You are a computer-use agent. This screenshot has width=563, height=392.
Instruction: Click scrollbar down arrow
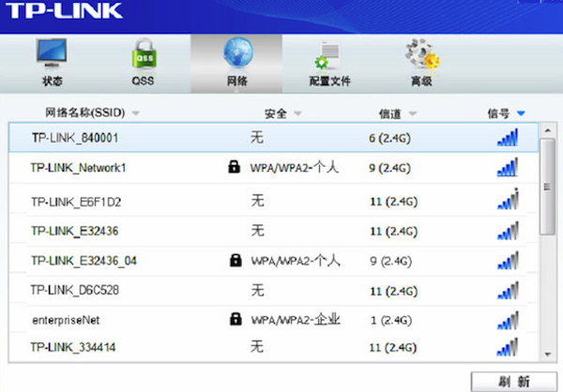tap(548, 354)
